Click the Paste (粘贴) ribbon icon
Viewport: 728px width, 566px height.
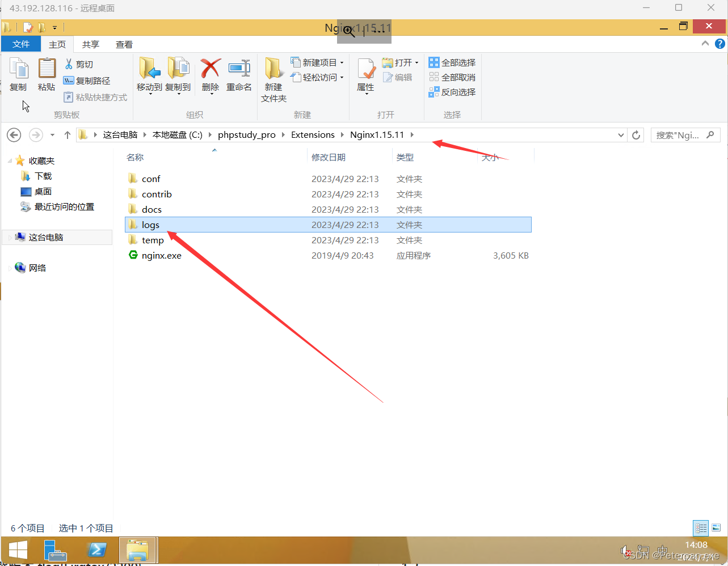tap(47, 75)
